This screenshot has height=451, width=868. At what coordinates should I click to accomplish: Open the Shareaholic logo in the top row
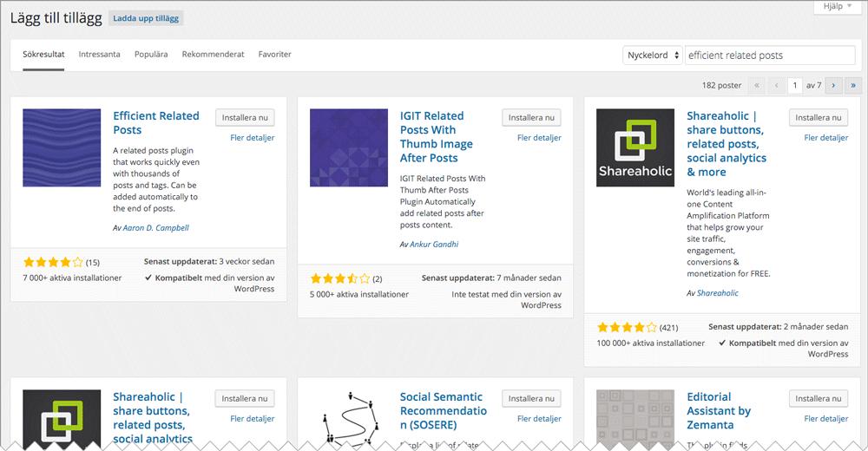(x=635, y=147)
